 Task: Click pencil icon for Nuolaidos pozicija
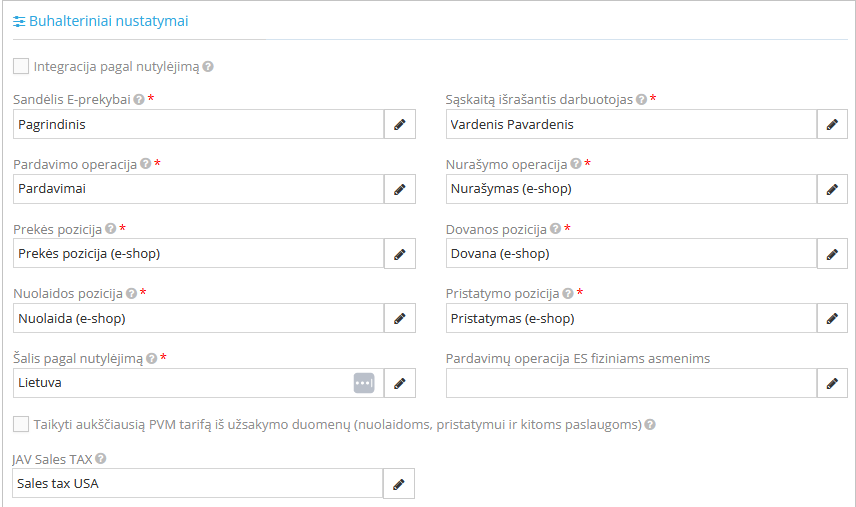(x=400, y=319)
